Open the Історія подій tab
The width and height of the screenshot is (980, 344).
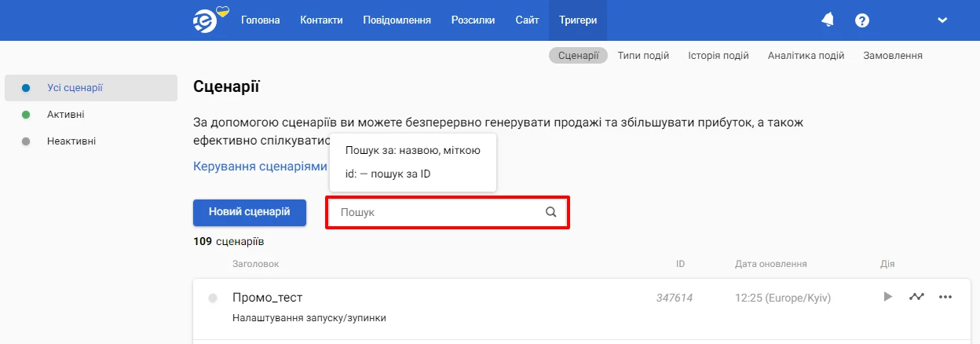point(719,56)
